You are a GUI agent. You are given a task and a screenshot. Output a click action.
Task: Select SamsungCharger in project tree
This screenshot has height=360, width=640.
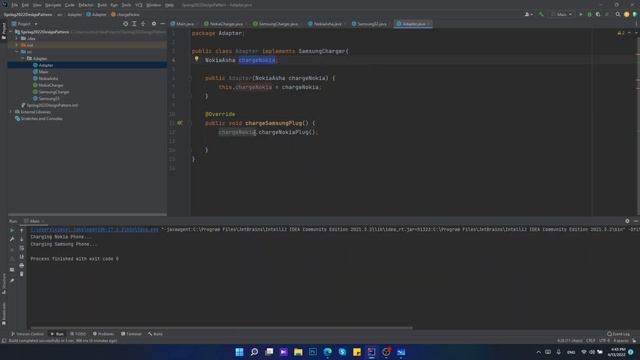tap(54, 92)
